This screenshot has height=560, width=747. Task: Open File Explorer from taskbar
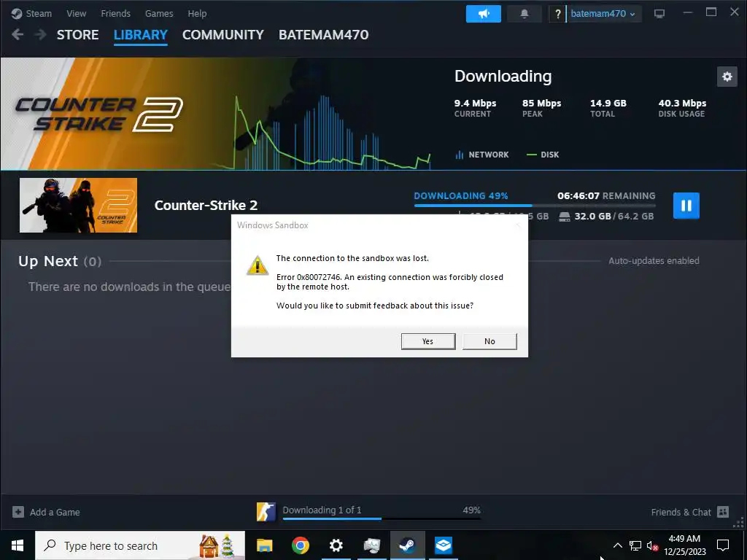pyautogui.click(x=264, y=545)
